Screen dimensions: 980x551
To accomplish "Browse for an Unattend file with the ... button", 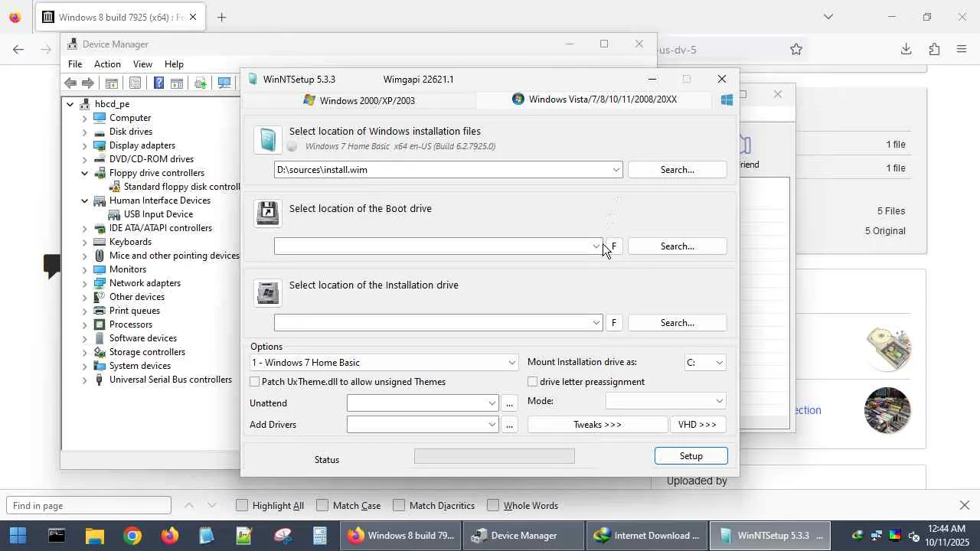I will click(x=509, y=403).
